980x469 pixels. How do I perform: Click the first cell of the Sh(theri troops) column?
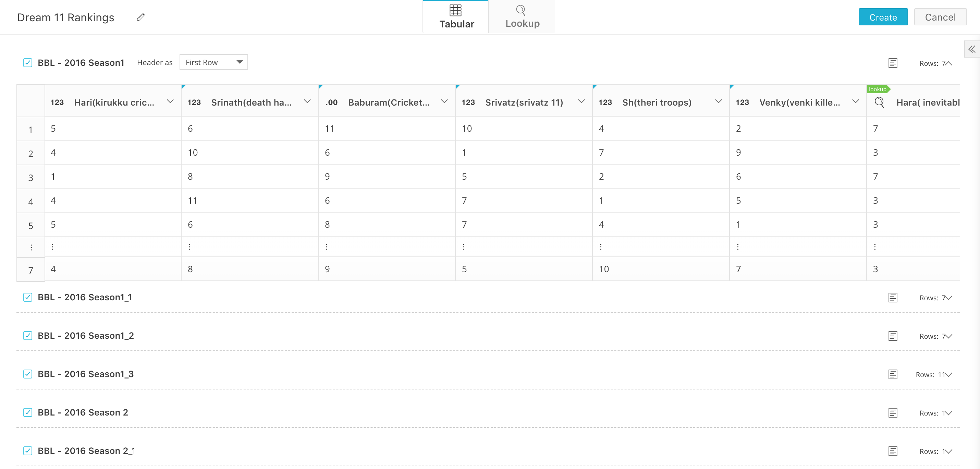coord(660,129)
